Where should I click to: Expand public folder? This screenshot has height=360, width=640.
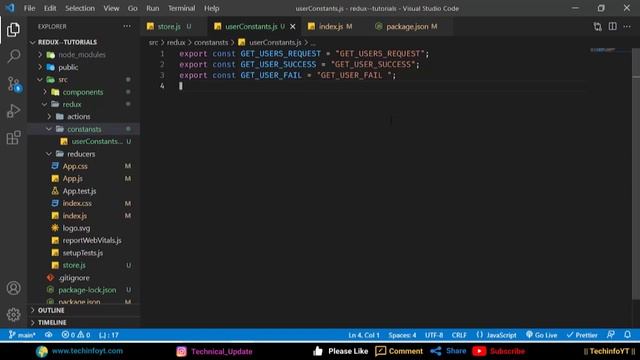[84, 67]
